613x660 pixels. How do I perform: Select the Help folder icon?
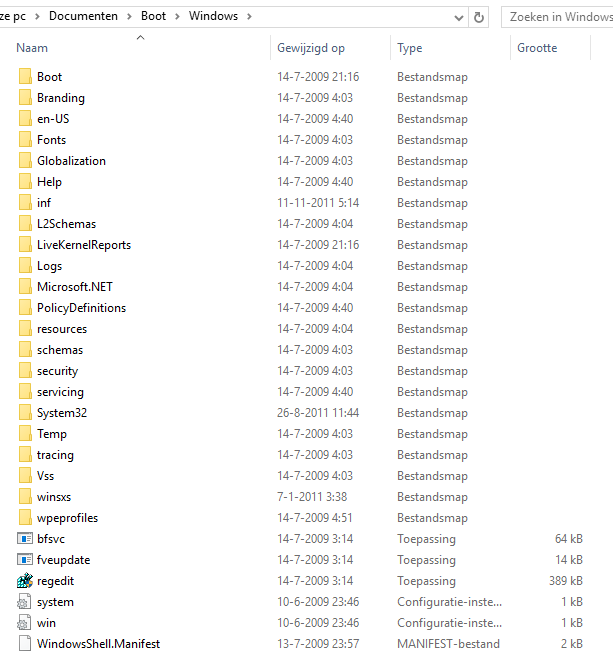coord(25,182)
